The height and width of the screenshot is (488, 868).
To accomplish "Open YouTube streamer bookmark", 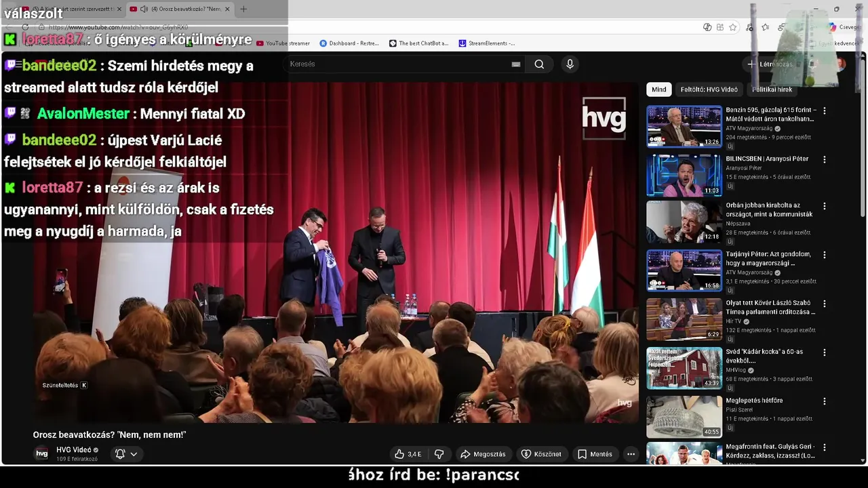I will coord(283,43).
